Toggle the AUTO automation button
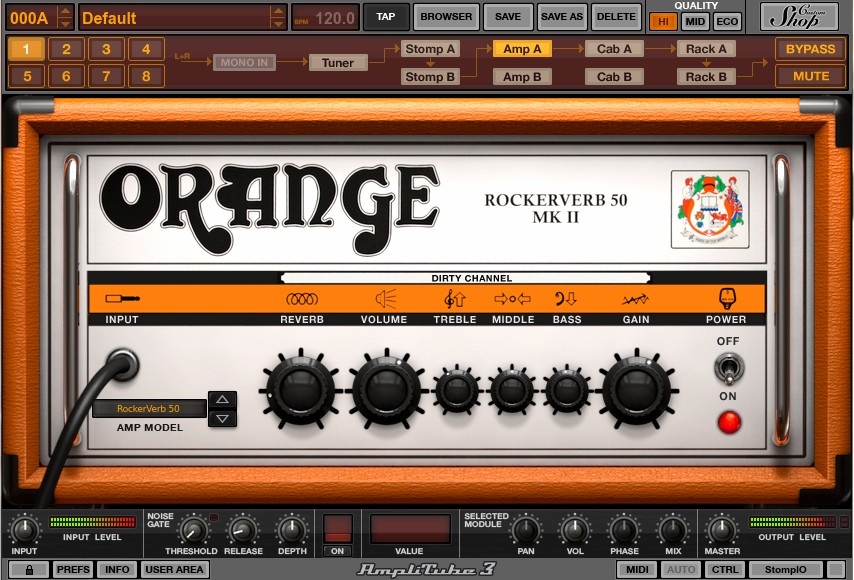The width and height of the screenshot is (854, 580). tap(681, 570)
